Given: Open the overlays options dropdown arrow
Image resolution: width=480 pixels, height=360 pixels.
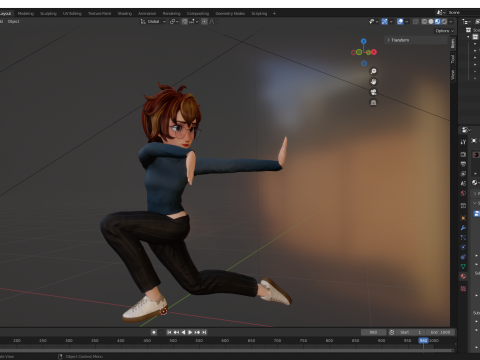Looking at the screenshot, I should point(407,21).
